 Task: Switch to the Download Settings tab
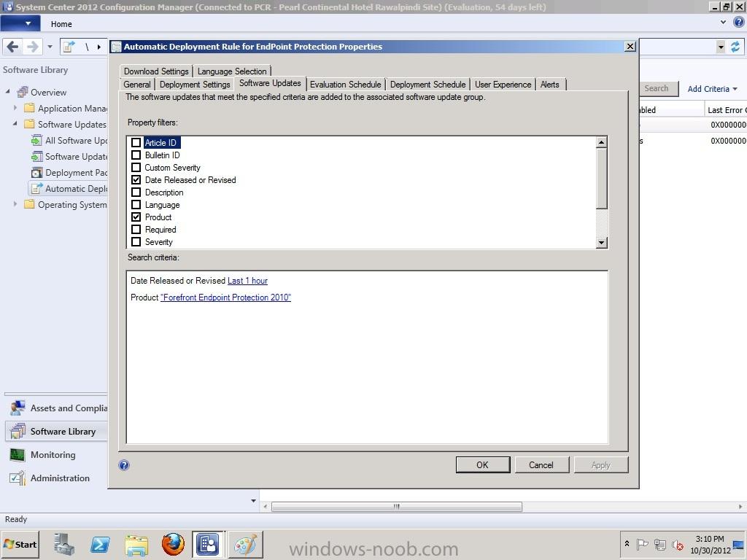pyautogui.click(x=156, y=71)
